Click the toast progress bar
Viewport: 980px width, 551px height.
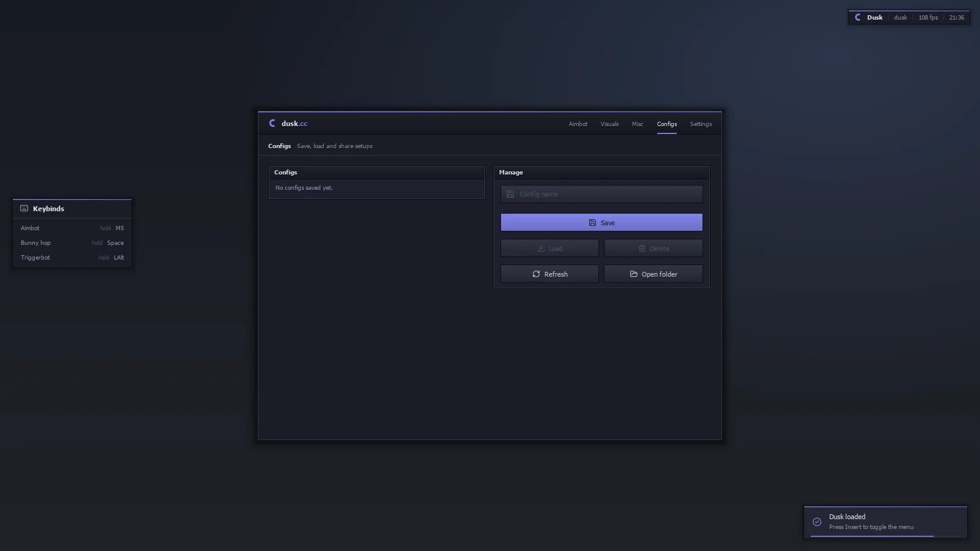tap(886, 536)
